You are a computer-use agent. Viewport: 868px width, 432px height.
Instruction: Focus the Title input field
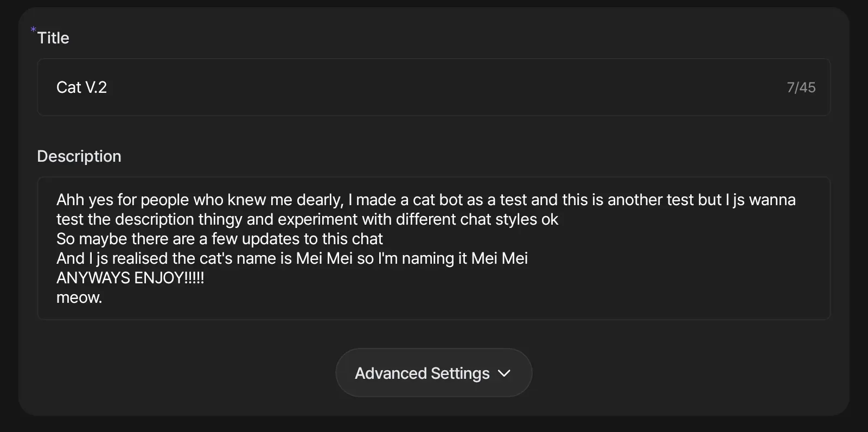click(434, 87)
